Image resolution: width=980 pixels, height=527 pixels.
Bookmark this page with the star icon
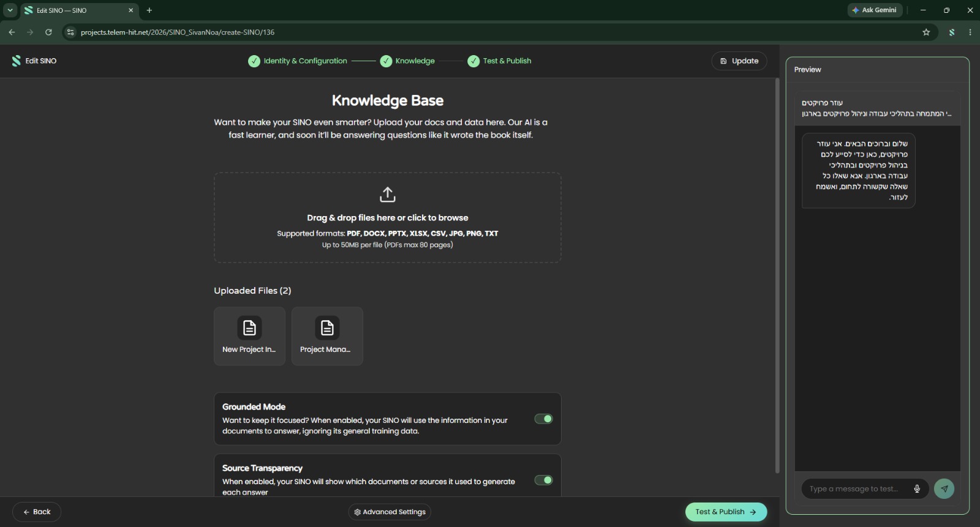click(x=926, y=32)
